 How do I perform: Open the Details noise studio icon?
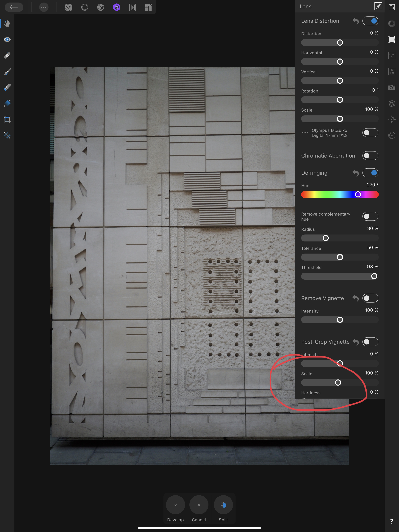[x=392, y=55]
